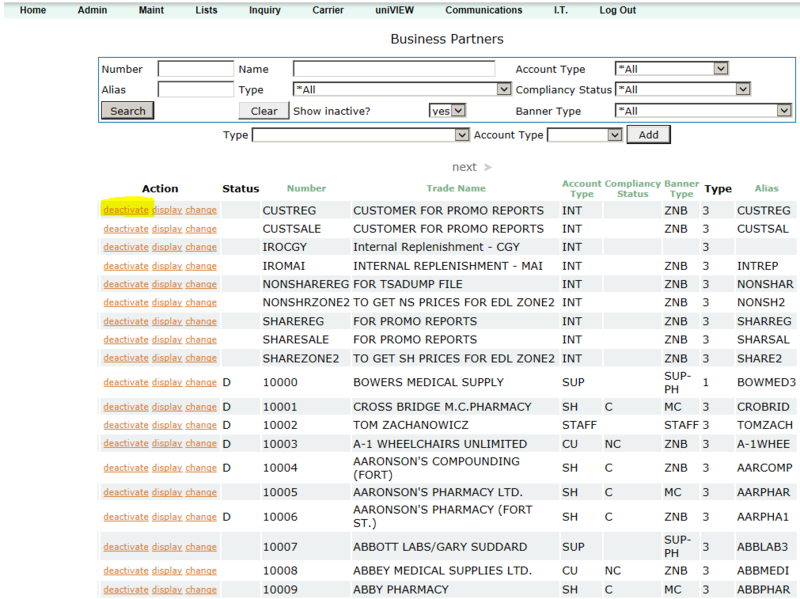The height and width of the screenshot is (599, 800).
Task: Go to the next page of results
Action: pos(471,167)
